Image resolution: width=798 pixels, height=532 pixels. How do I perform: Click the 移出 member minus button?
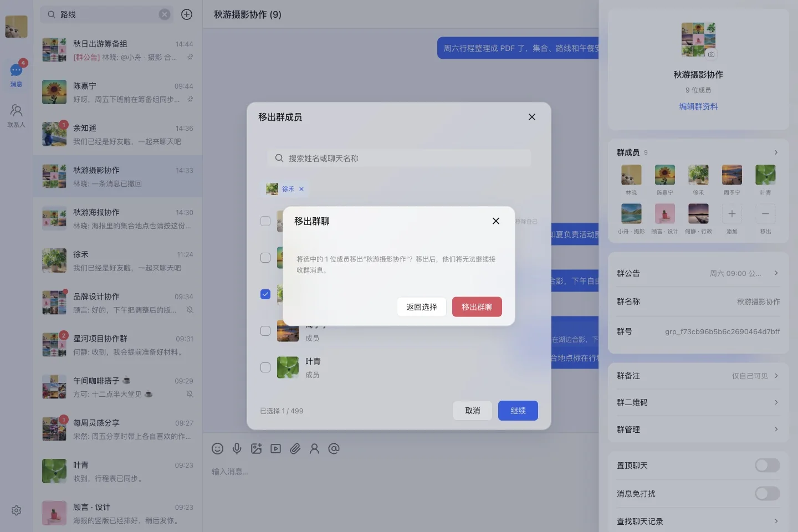click(765, 214)
